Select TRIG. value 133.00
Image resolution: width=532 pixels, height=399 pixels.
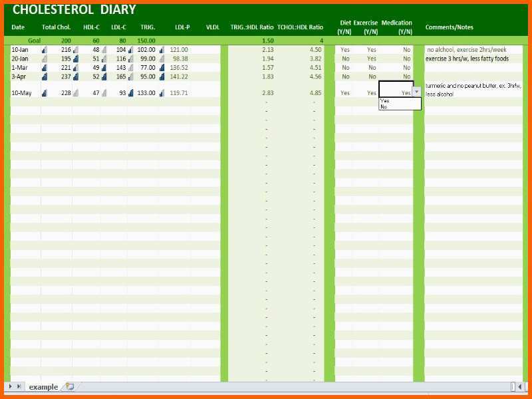(146, 93)
